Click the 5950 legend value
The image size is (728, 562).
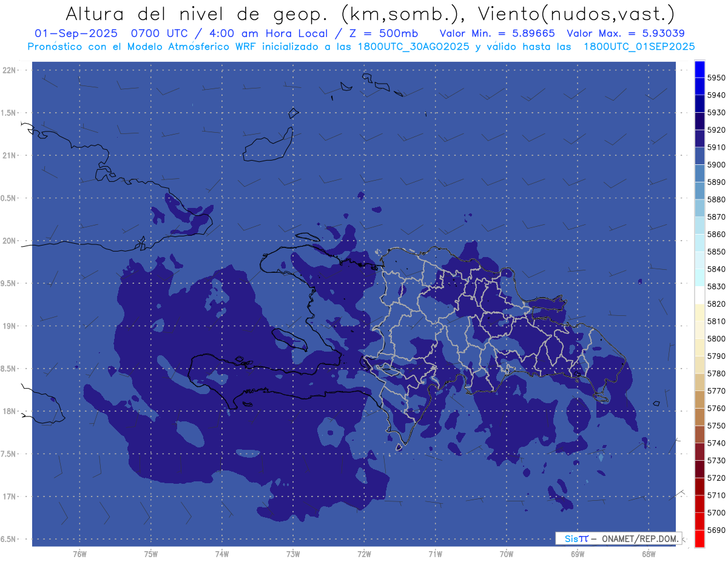click(716, 78)
